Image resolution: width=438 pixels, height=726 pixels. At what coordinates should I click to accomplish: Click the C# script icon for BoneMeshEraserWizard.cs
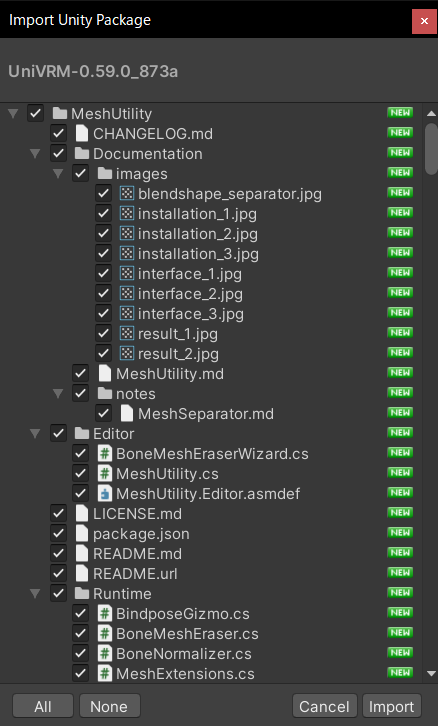105,454
